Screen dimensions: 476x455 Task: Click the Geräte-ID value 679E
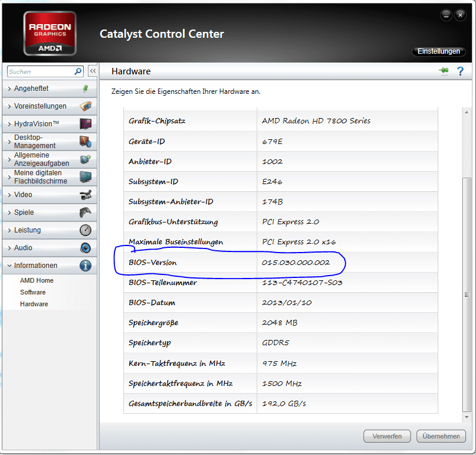click(273, 142)
